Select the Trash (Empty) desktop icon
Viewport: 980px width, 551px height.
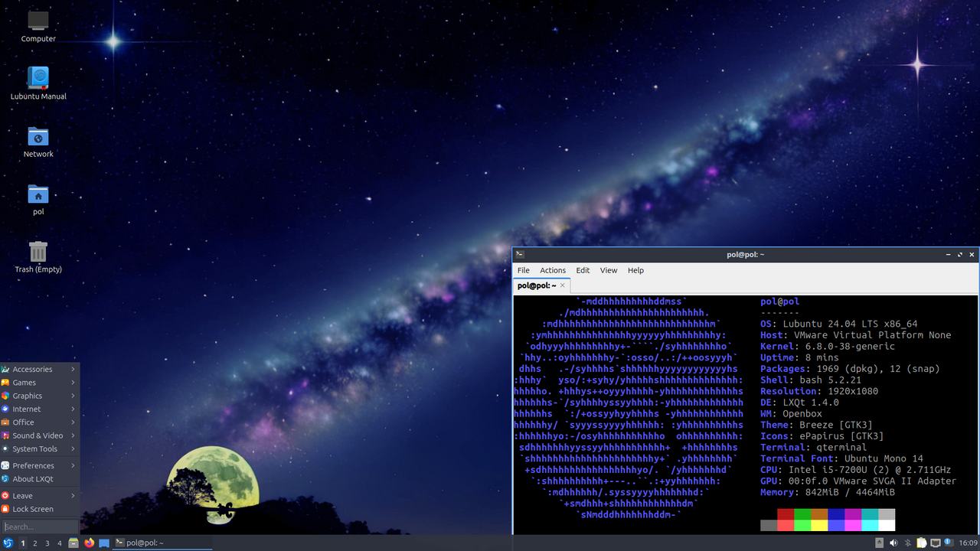tap(38, 256)
